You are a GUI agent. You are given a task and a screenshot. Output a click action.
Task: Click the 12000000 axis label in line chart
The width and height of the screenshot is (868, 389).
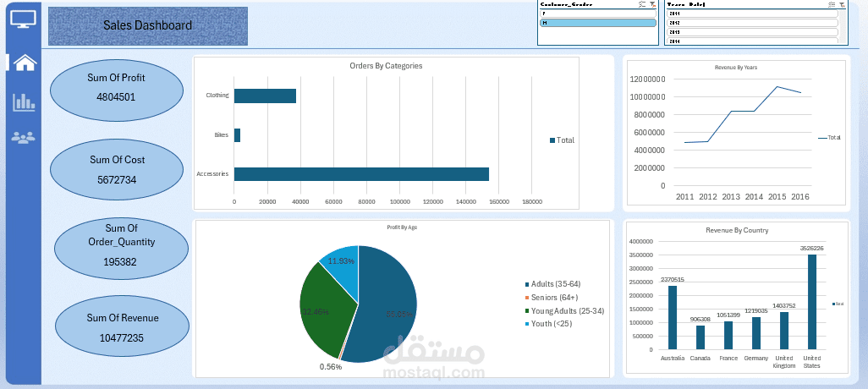pyautogui.click(x=648, y=79)
